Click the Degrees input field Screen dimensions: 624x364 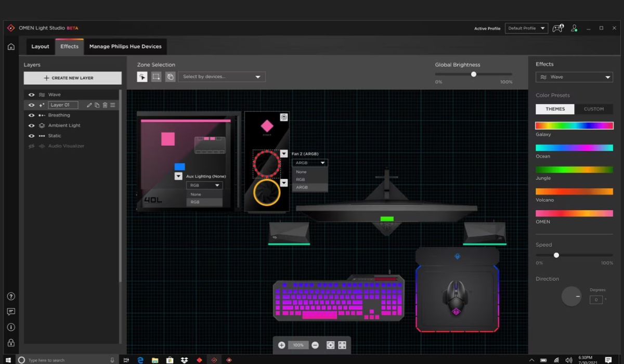point(596,300)
